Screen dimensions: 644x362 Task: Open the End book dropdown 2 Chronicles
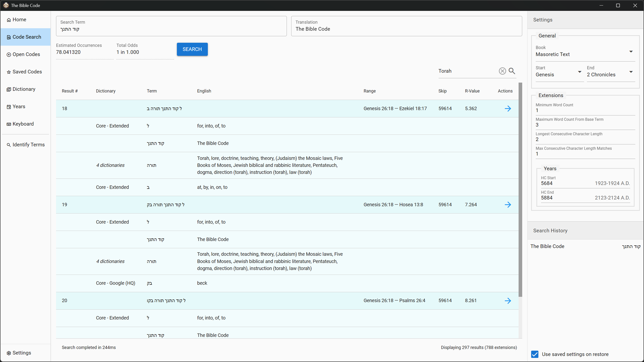[x=610, y=74]
